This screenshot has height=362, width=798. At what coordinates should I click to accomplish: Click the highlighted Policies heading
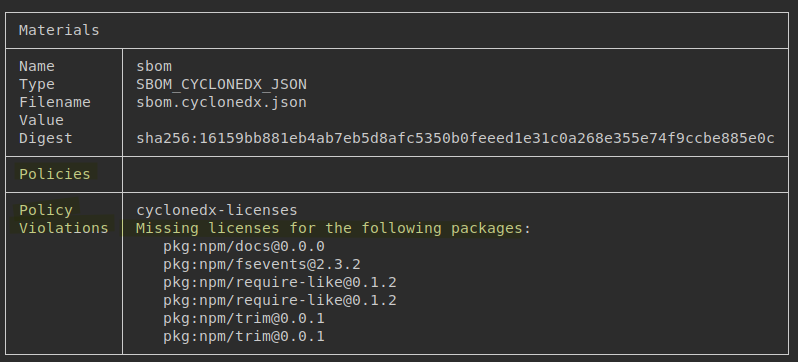(x=54, y=174)
